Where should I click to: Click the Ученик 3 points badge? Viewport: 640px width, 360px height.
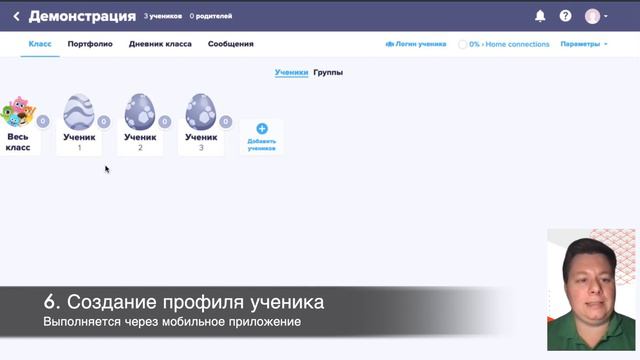[x=225, y=121]
